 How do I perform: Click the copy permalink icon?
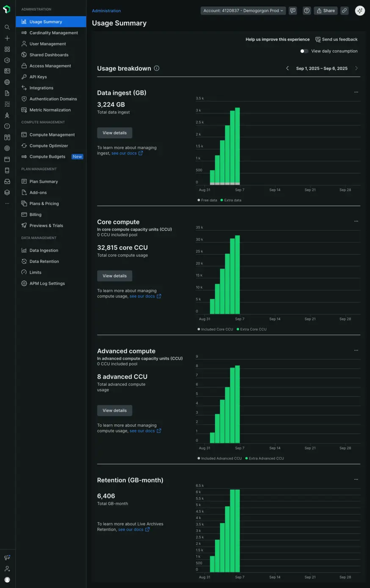(x=345, y=11)
